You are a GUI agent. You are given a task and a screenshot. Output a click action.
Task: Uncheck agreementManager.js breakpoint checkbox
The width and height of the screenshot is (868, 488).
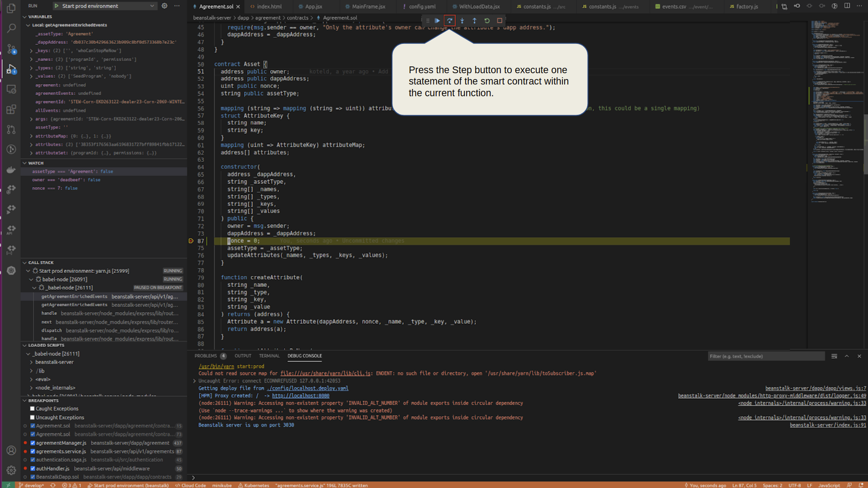tap(33, 443)
